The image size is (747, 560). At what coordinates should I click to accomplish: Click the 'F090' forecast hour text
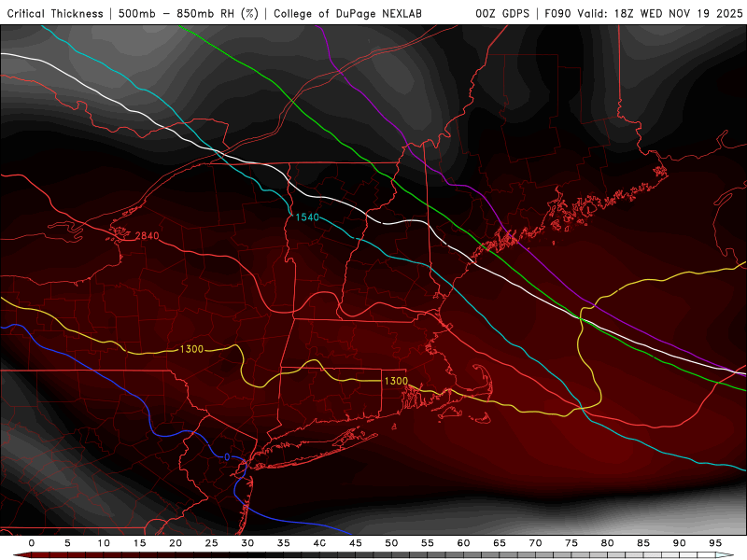(557, 13)
